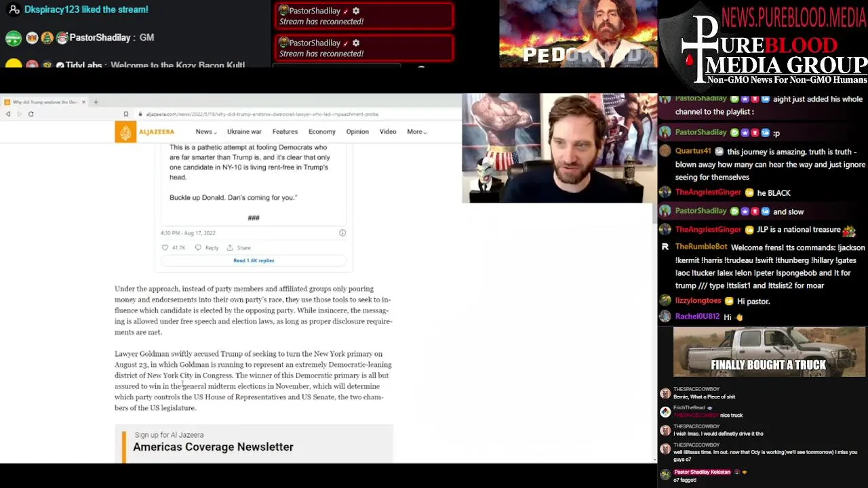
Task: Bookmark the page via bookmark icon
Action: click(x=125, y=114)
